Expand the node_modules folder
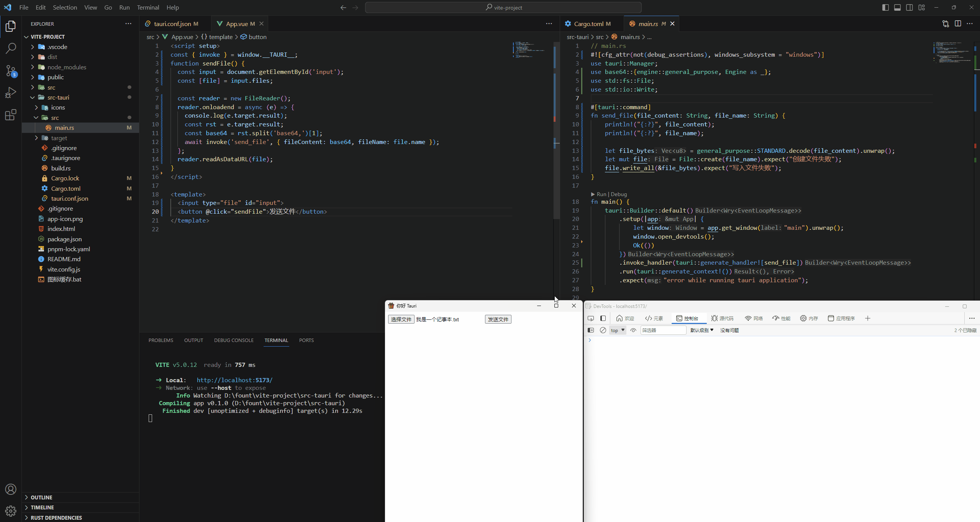 coord(67,67)
